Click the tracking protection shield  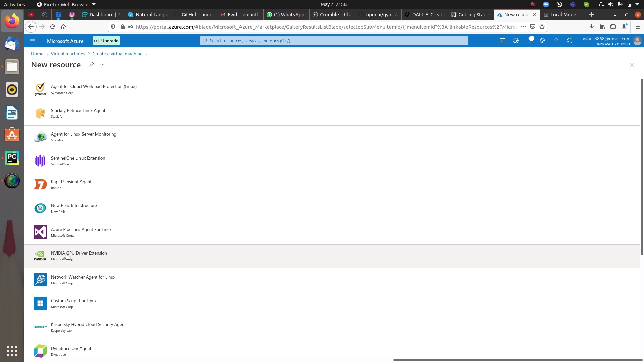(x=113, y=27)
